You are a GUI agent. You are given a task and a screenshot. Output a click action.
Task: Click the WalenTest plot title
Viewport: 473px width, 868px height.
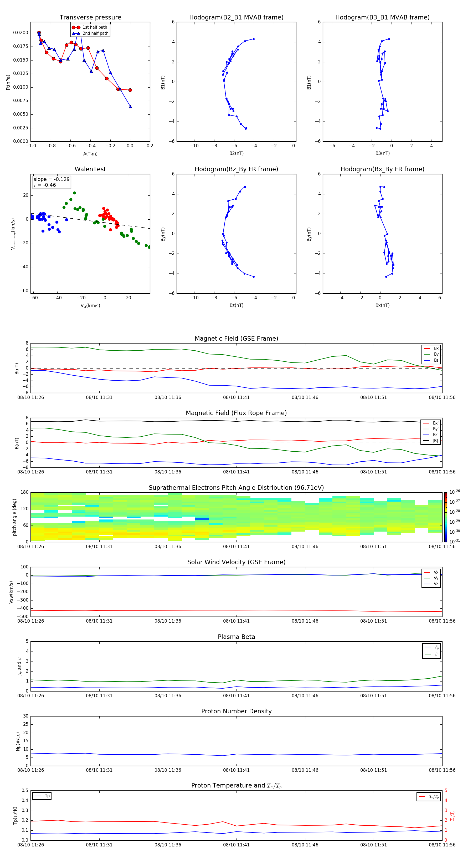pyautogui.click(x=90, y=169)
